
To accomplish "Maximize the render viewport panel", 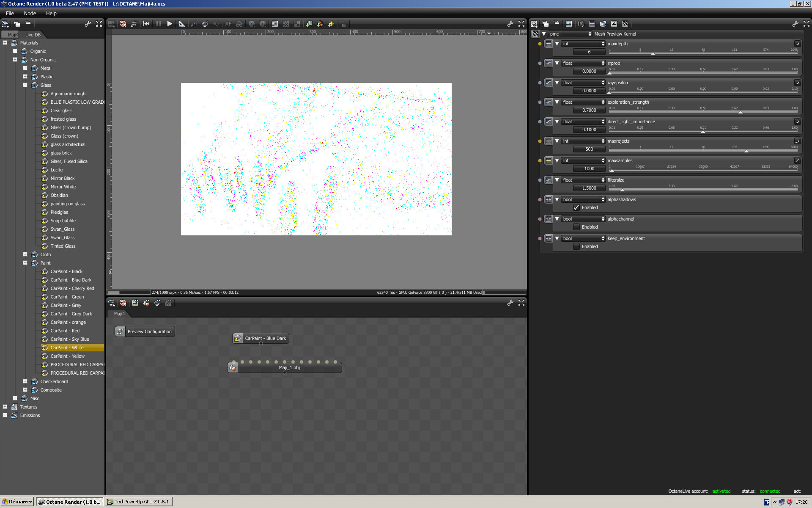I will (521, 24).
